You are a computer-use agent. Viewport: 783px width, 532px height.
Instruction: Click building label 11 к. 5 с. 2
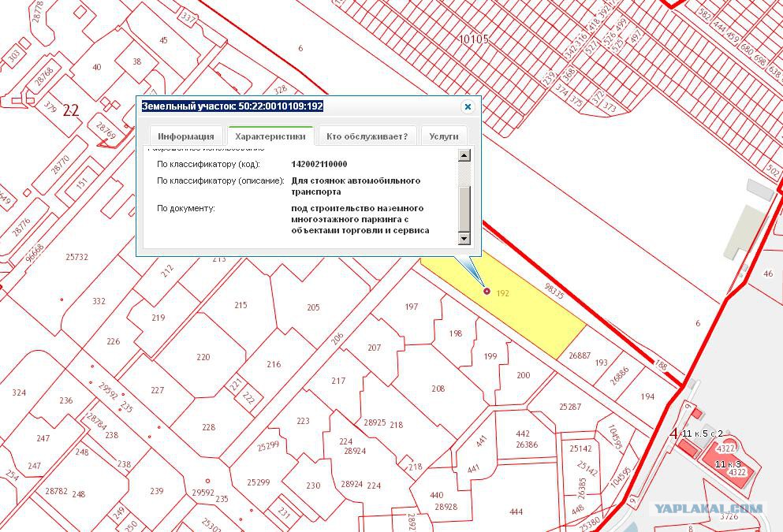[x=702, y=433]
